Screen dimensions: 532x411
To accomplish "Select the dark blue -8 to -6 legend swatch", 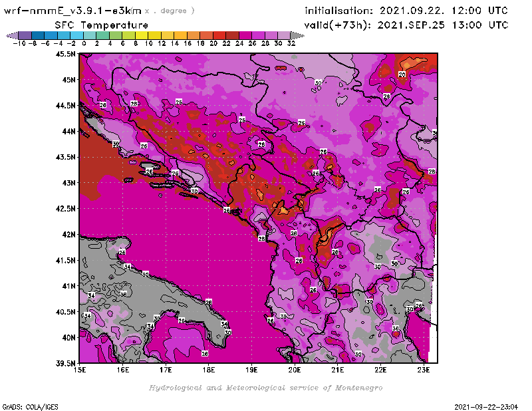I will 38,35.
